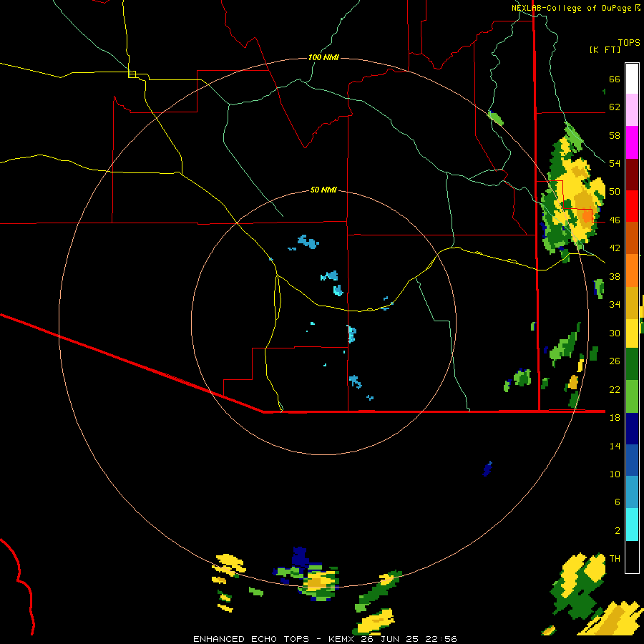
Task: Click the TH legend label
Action: click(x=615, y=558)
